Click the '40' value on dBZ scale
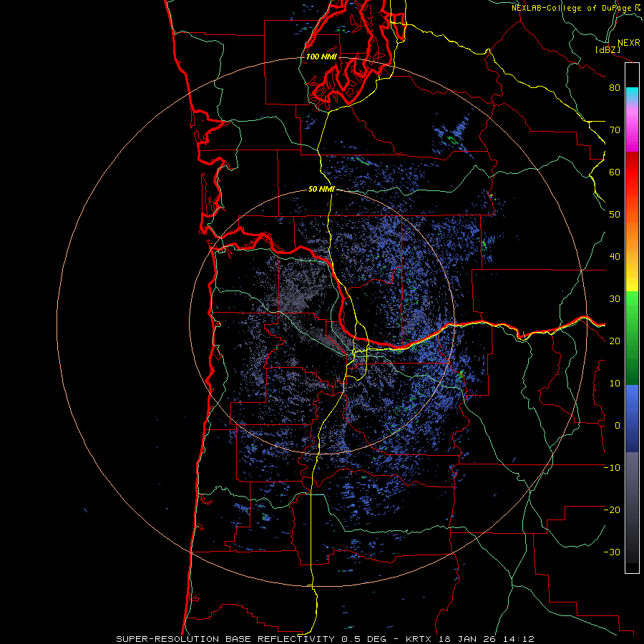The image size is (644, 644). click(x=615, y=257)
